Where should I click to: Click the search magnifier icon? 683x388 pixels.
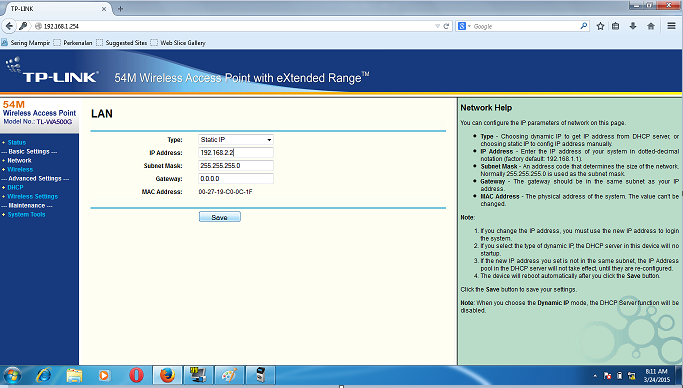[x=584, y=26]
